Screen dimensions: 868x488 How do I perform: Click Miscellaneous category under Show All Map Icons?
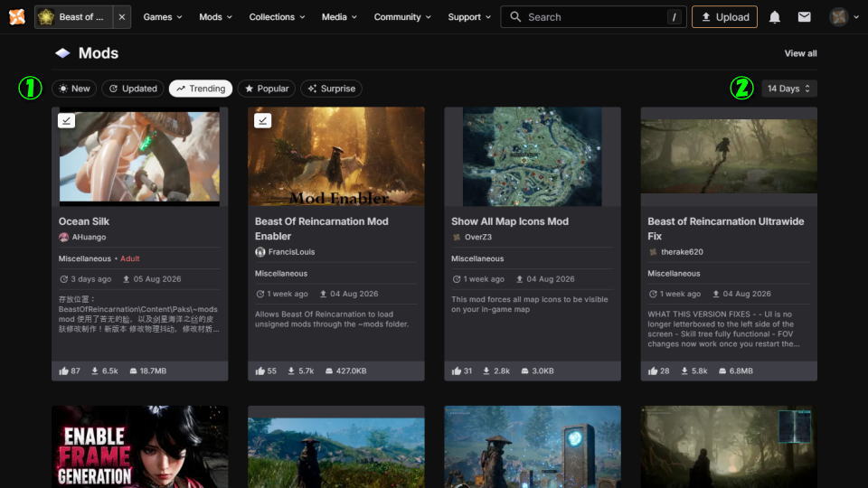tap(477, 258)
